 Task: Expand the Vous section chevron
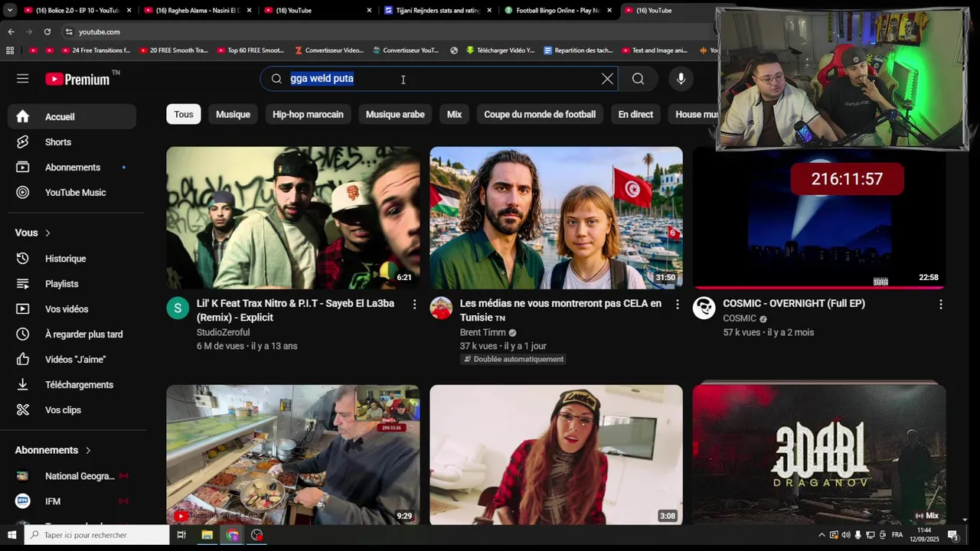click(x=47, y=233)
